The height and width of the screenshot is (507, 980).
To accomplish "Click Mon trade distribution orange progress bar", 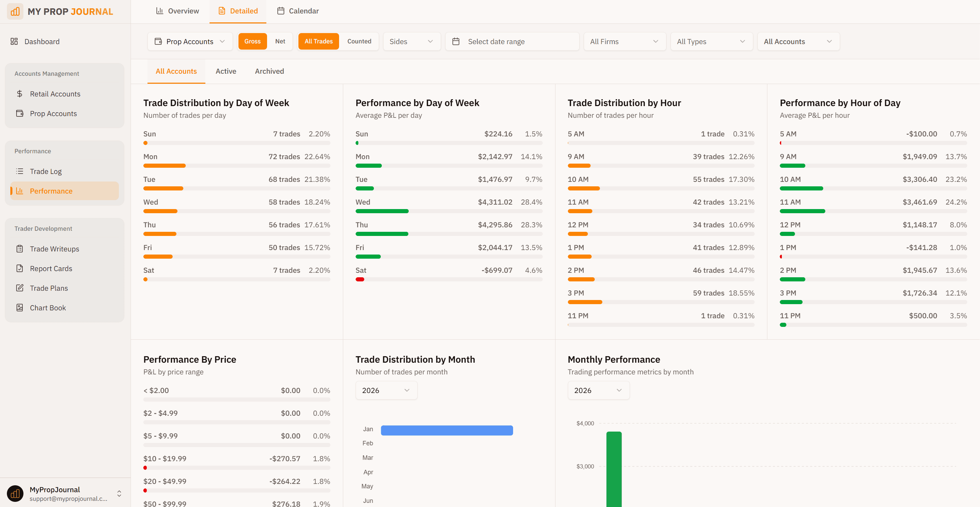I will point(164,166).
